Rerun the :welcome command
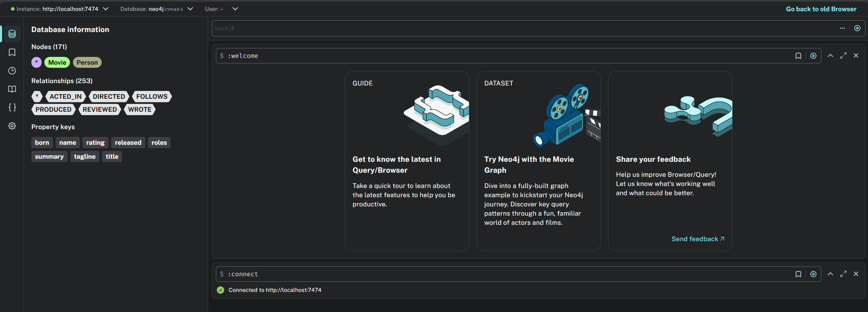 813,56
